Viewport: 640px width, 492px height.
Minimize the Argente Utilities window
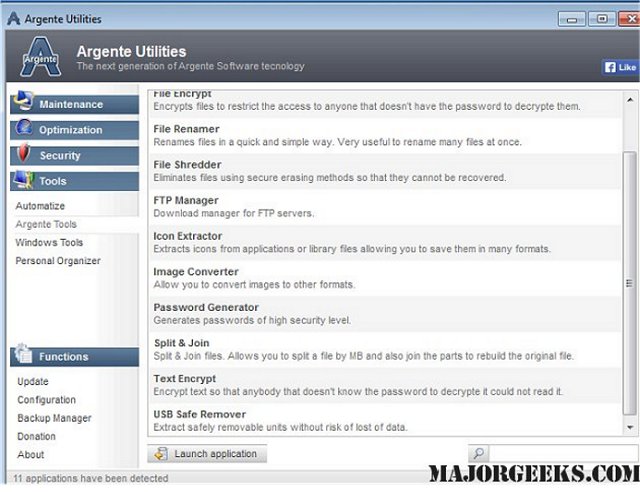point(572,19)
